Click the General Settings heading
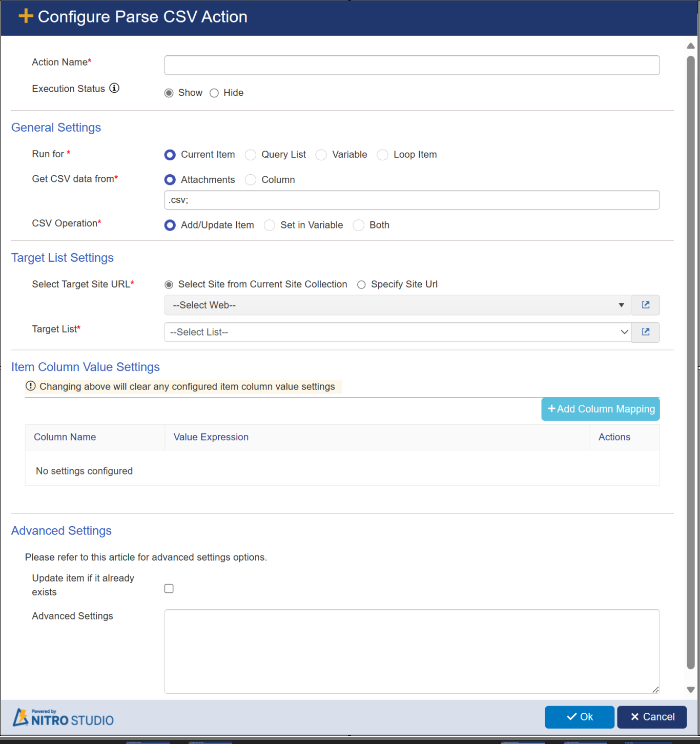 56,128
